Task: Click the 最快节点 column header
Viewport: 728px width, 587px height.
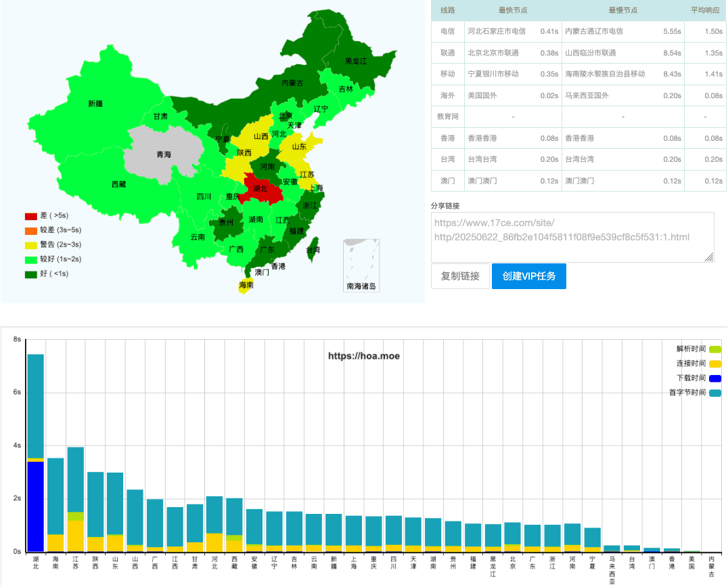Action: [x=513, y=10]
